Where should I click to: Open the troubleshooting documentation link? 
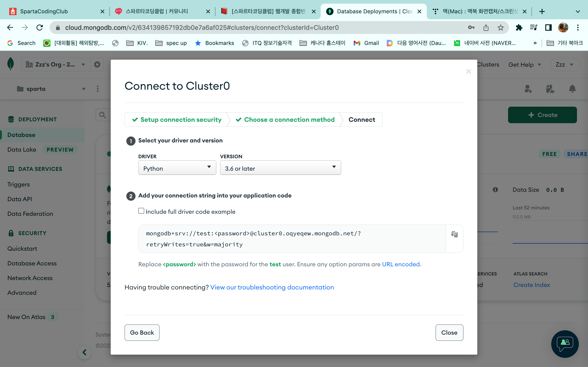pos(272,287)
